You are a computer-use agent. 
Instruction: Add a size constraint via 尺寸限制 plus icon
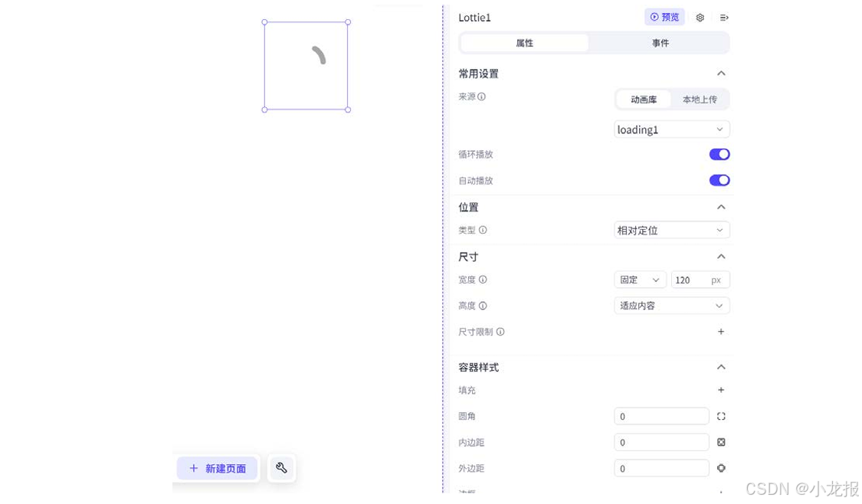click(720, 332)
